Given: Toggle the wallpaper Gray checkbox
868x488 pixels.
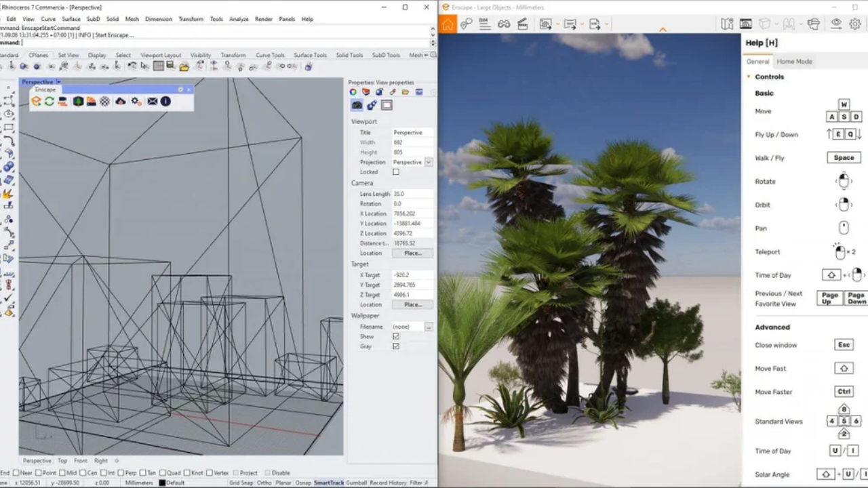Looking at the screenshot, I should (x=396, y=346).
